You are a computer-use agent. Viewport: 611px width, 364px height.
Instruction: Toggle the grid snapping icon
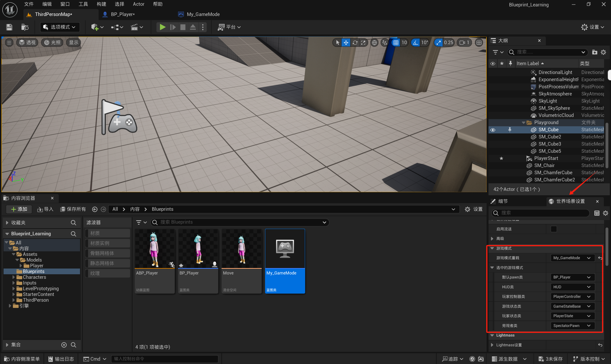[x=396, y=43]
